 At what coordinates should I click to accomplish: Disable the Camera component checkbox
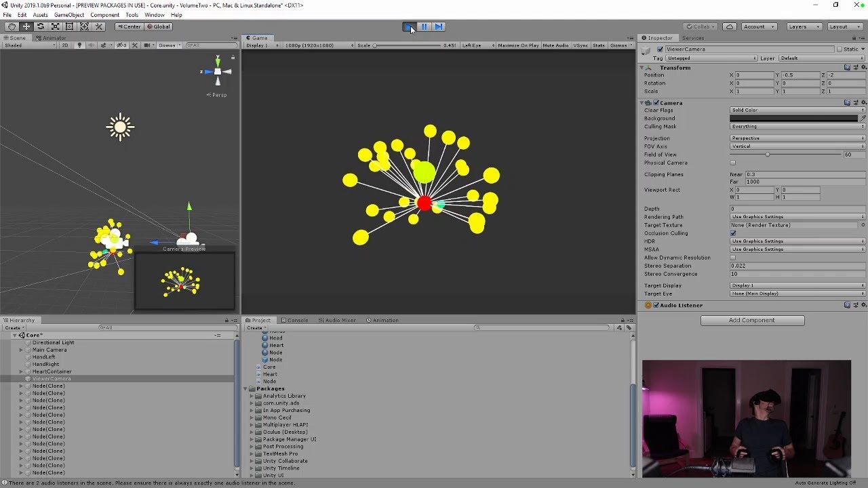tap(656, 103)
